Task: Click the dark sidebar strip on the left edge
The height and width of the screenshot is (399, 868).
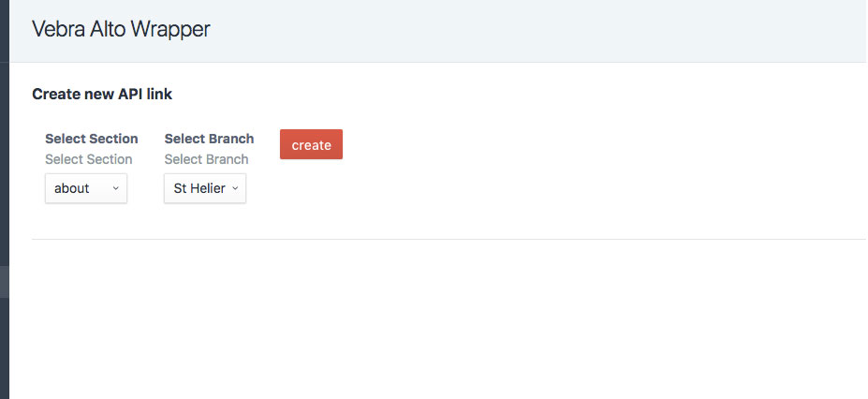Action: [4, 140]
